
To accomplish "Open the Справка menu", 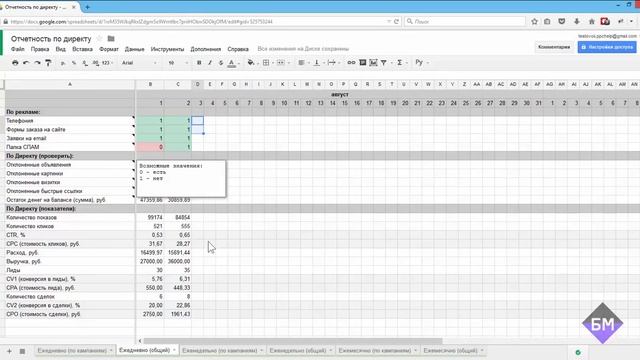I will click(x=238, y=49).
